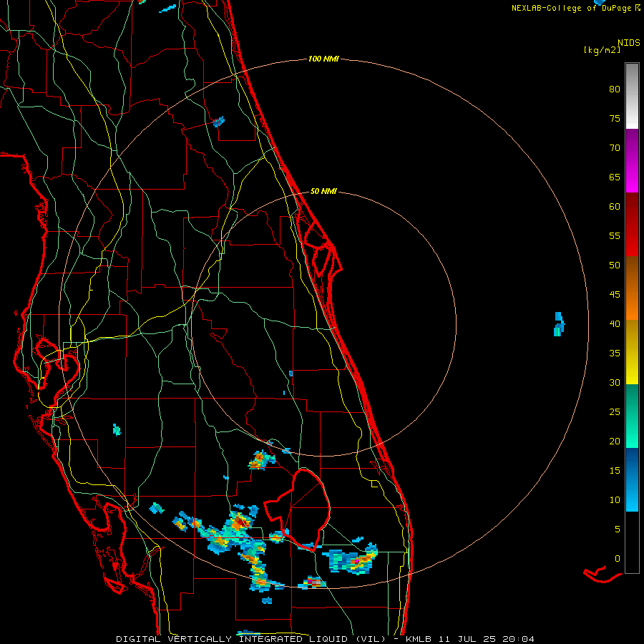This screenshot has width=644, height=644.
Task: Select the 15 value on the colorbar scale
Action: coord(615,470)
